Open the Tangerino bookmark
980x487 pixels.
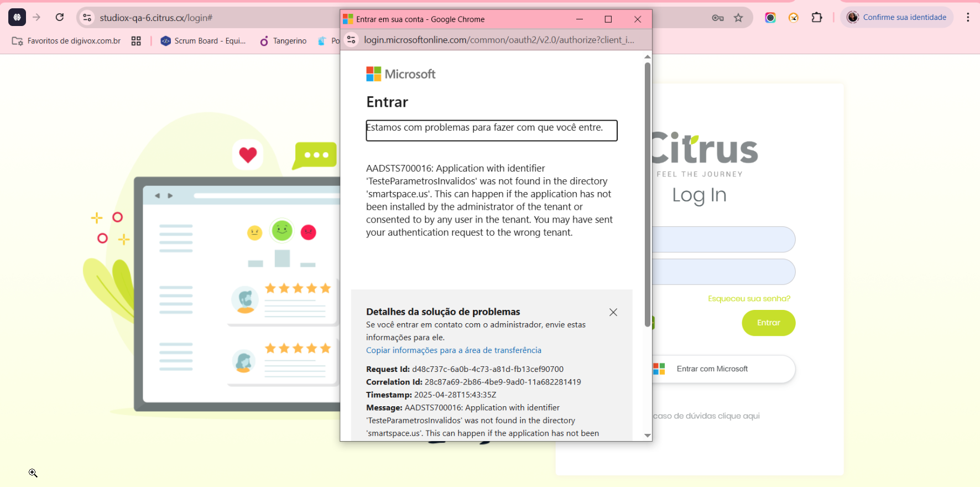click(x=283, y=41)
